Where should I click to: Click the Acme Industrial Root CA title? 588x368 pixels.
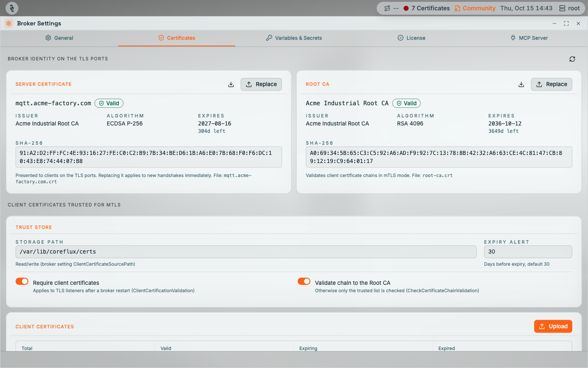pos(347,103)
